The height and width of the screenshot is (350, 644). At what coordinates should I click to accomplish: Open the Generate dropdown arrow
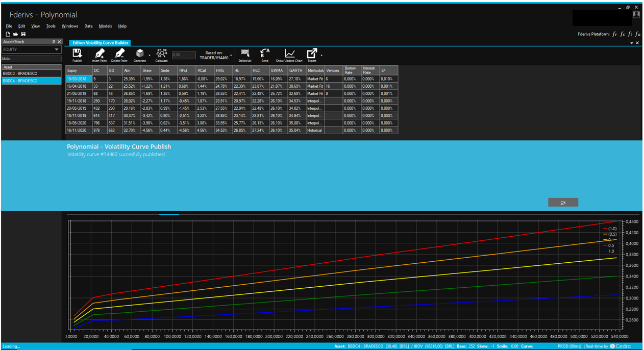(150, 55)
